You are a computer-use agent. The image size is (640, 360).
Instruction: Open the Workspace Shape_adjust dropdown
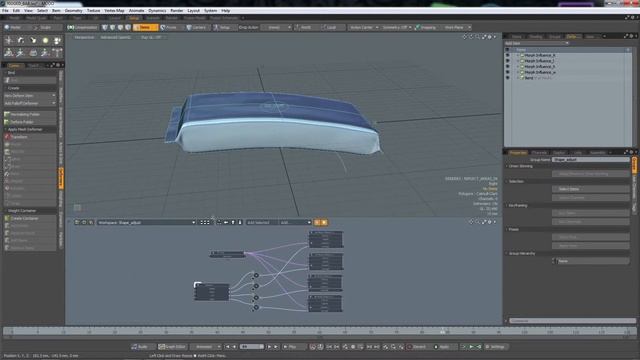tap(146, 222)
